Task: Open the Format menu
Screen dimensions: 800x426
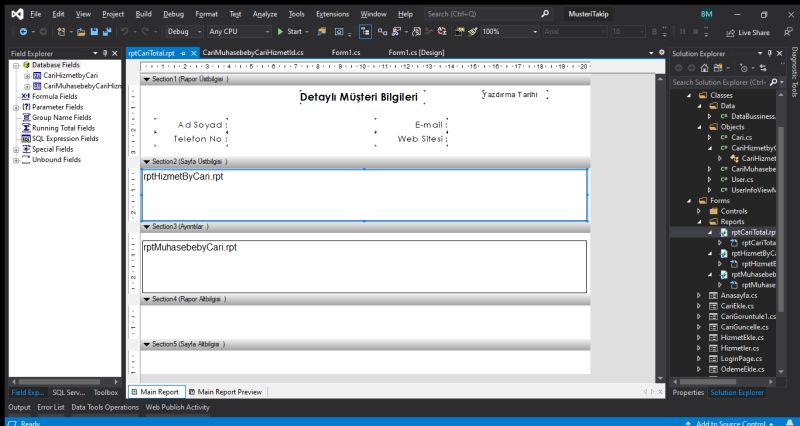Action: coord(207,14)
